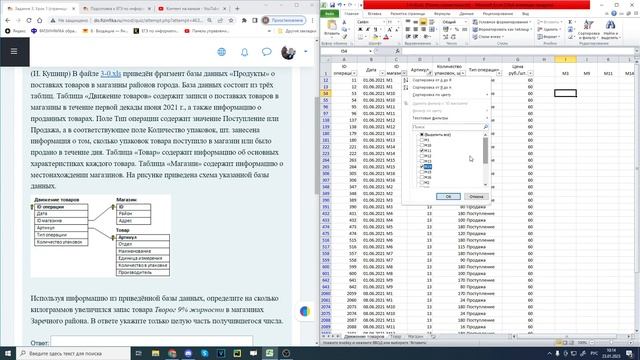Open Cell Styles menu

click(489, 37)
